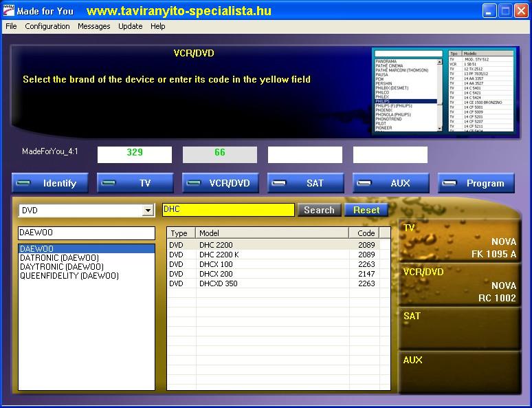Viewport: 532px width, 408px height.
Task: Select the SAT device button
Action: tap(306, 183)
